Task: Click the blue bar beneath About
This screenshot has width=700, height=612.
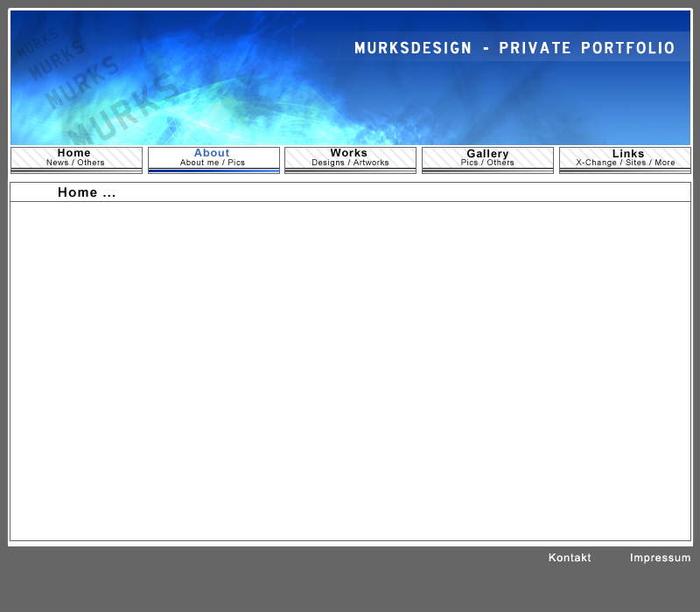Action: coord(213,171)
